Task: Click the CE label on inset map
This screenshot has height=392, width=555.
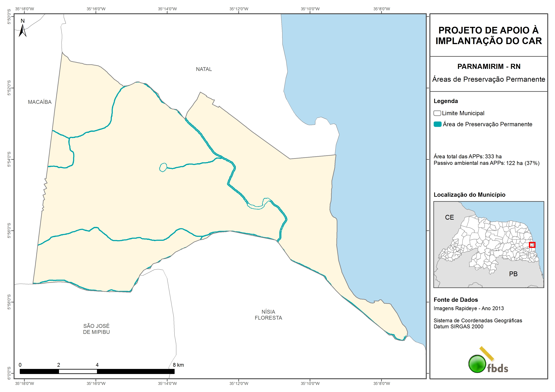Action: click(449, 217)
